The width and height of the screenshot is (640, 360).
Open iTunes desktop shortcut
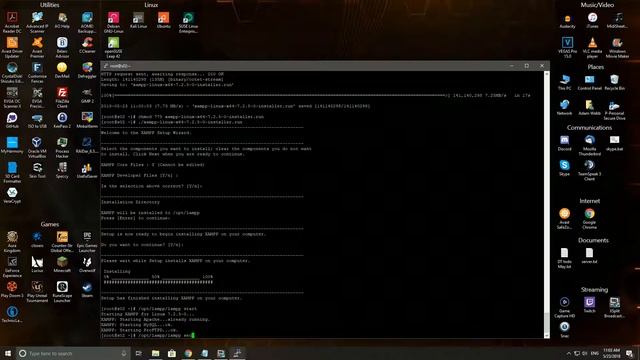tap(592, 20)
